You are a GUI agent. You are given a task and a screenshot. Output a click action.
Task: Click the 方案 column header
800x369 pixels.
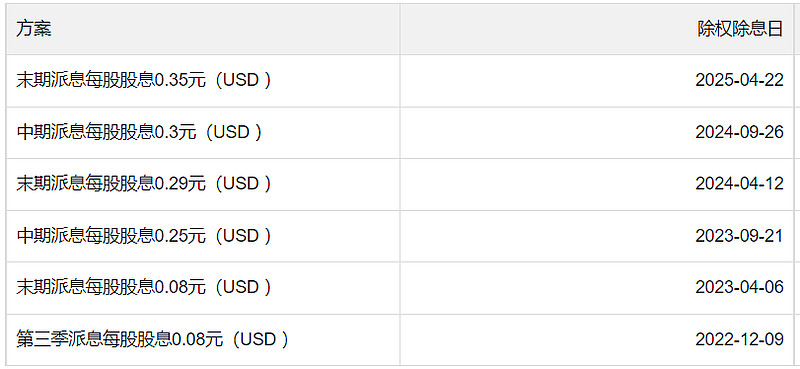[203, 29]
